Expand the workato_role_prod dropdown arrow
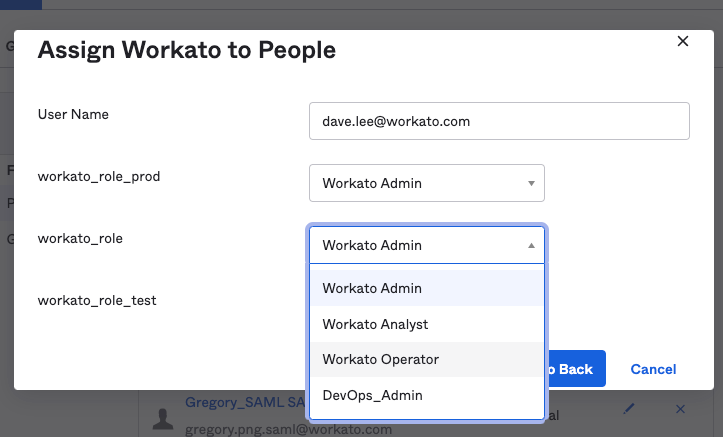This screenshot has width=723, height=437. pos(530,184)
